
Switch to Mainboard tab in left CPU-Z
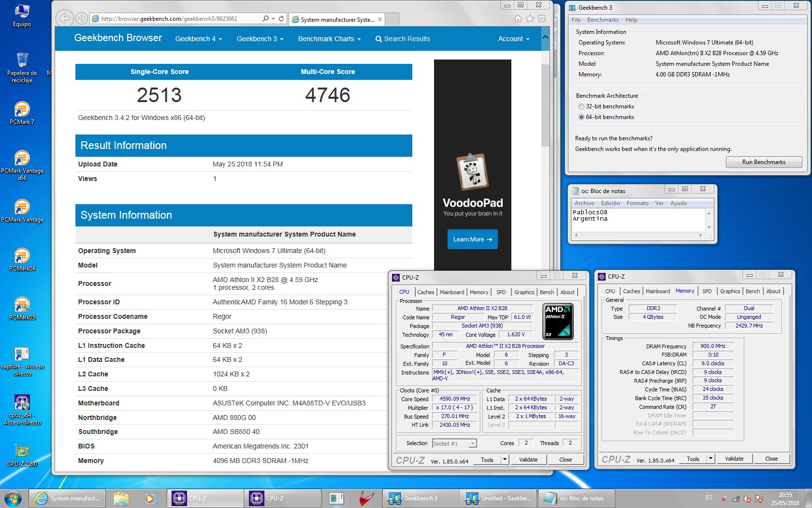(x=452, y=292)
